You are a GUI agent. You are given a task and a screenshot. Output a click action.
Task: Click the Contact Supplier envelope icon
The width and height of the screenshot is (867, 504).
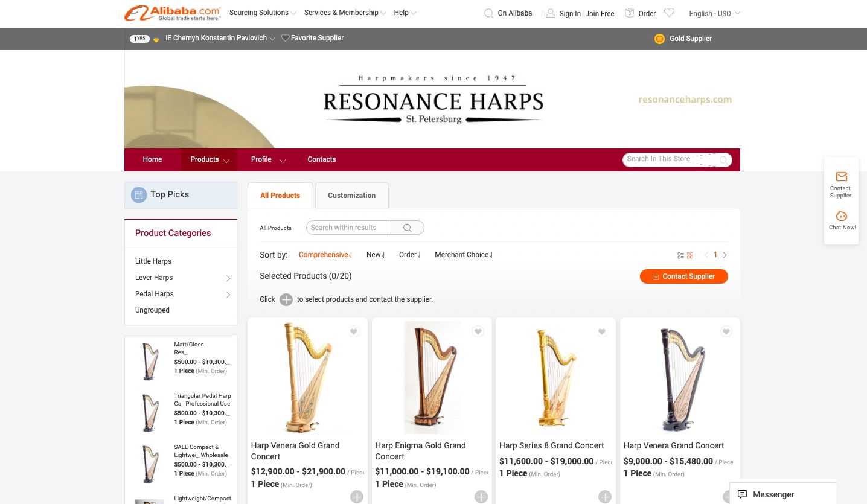click(842, 177)
